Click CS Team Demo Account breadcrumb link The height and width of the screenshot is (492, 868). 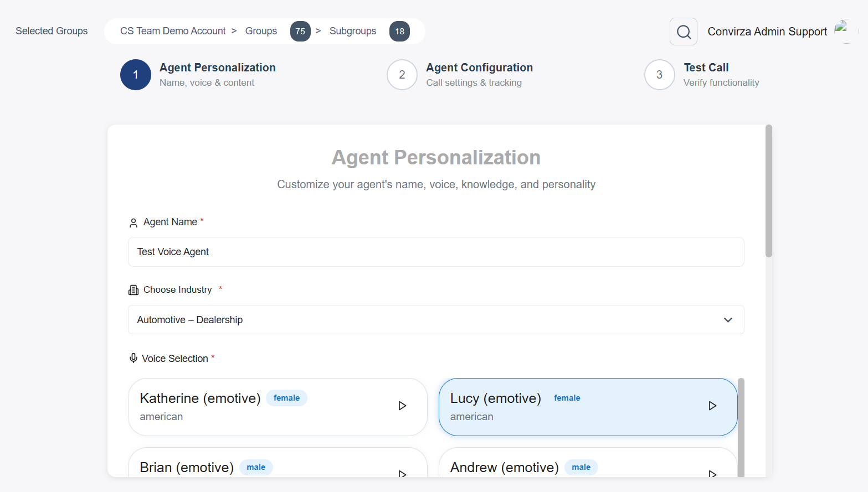[173, 31]
